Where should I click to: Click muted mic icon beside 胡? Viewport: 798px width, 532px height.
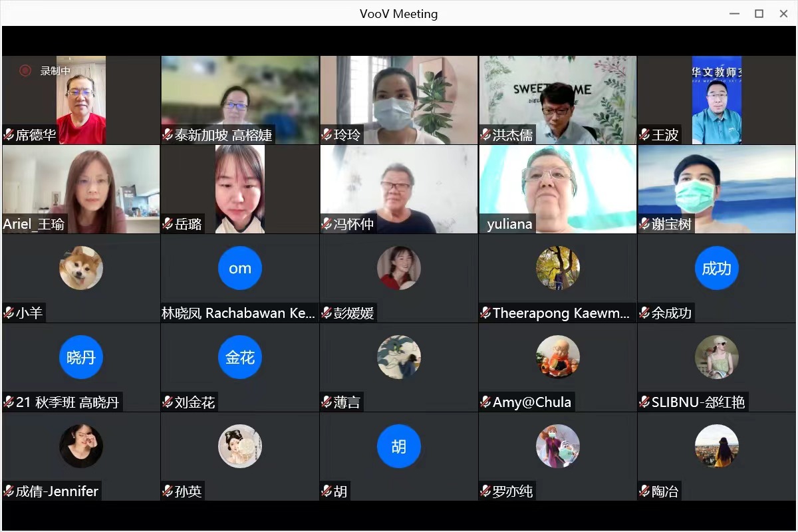[x=327, y=491]
